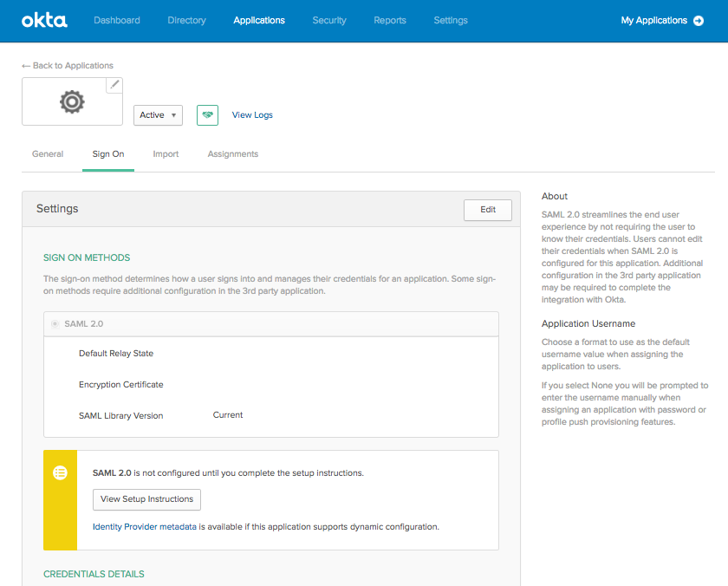This screenshot has height=586, width=728.
Task: Switch to the General tab
Action: click(48, 153)
